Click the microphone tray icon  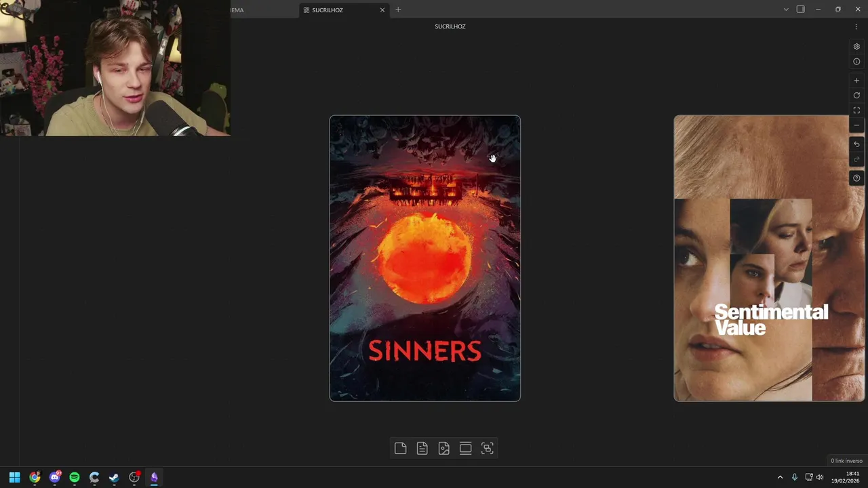(x=795, y=477)
